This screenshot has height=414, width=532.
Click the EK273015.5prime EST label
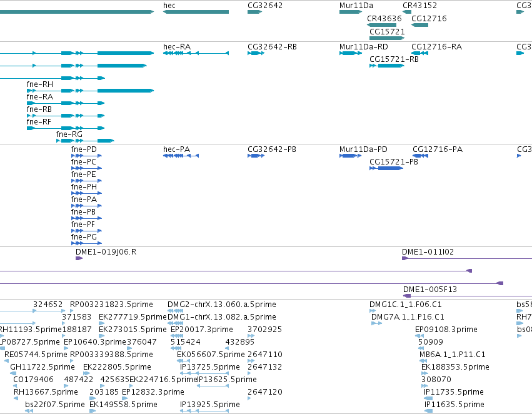tap(133, 330)
